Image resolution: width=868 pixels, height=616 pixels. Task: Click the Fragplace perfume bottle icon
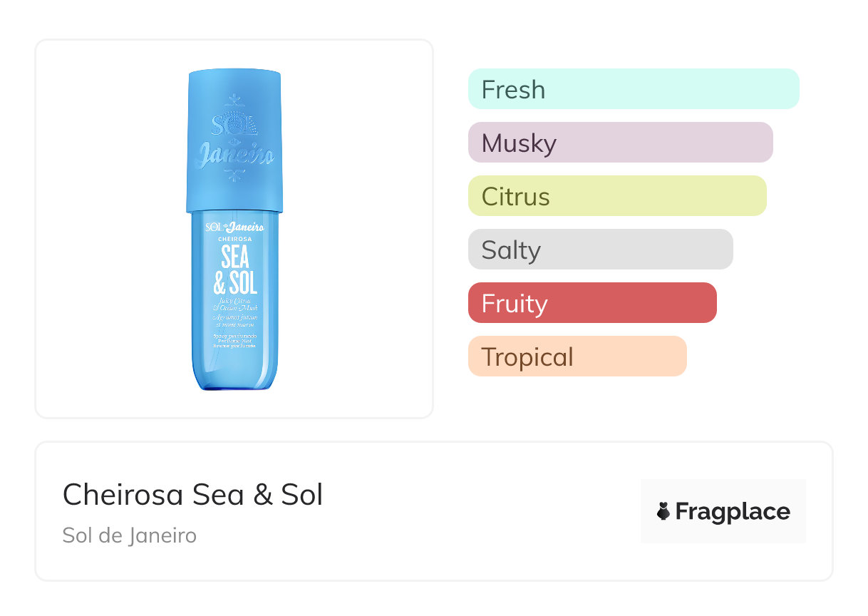pyautogui.click(x=663, y=511)
